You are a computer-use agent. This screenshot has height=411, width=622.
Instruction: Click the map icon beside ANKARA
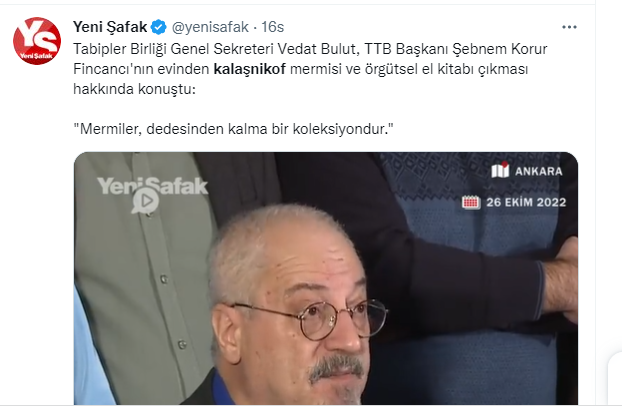pyautogui.click(x=500, y=170)
